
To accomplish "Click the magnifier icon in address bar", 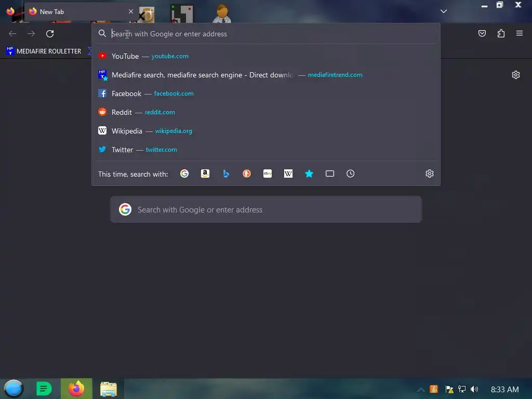I will [x=102, y=33].
